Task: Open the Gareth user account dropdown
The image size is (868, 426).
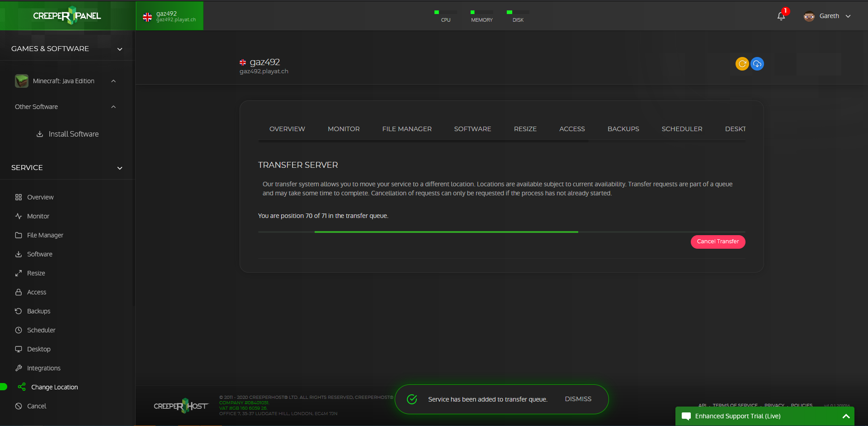Action: point(827,16)
